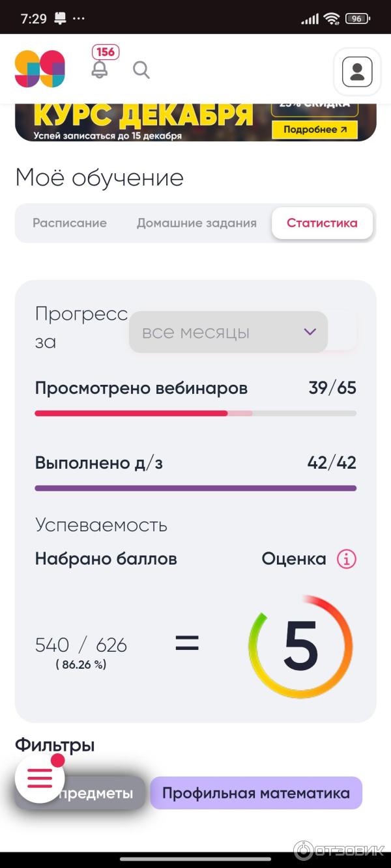Click the Подробнее banner button

[315, 130]
